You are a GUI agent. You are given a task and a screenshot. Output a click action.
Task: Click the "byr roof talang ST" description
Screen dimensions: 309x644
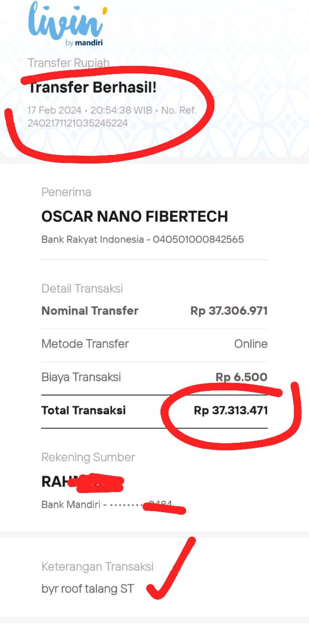[88, 589]
